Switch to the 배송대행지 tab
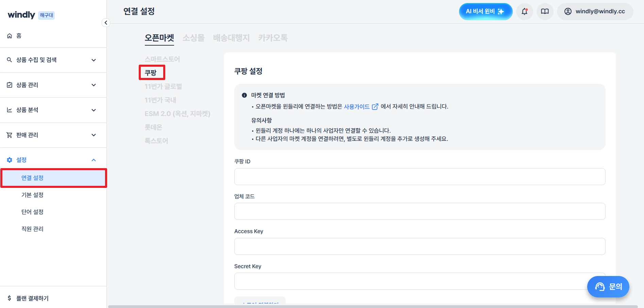 231,38
